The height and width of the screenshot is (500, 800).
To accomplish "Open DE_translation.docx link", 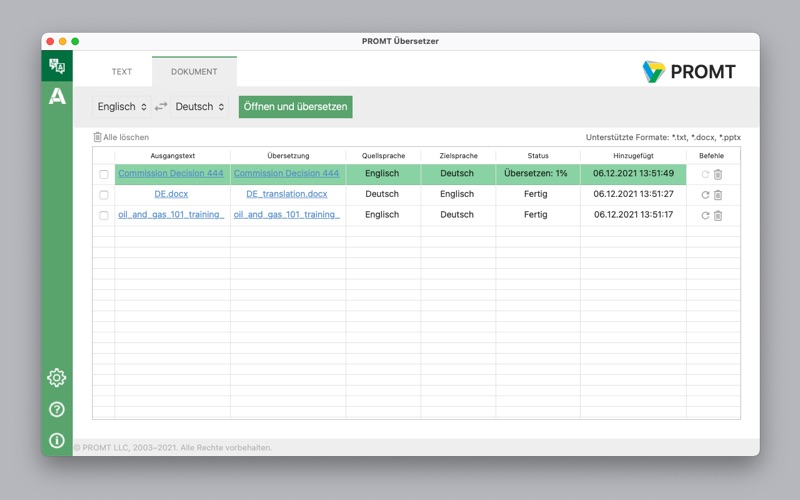I will pos(287,194).
